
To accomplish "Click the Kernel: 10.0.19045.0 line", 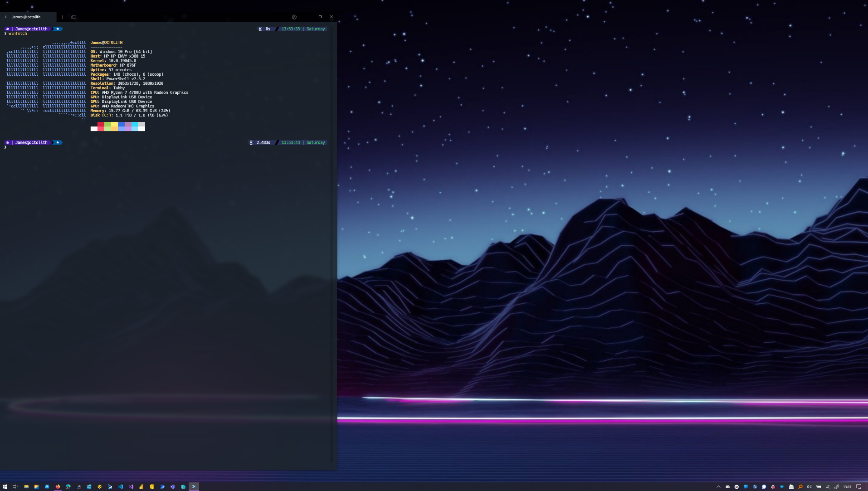I will (x=113, y=61).
